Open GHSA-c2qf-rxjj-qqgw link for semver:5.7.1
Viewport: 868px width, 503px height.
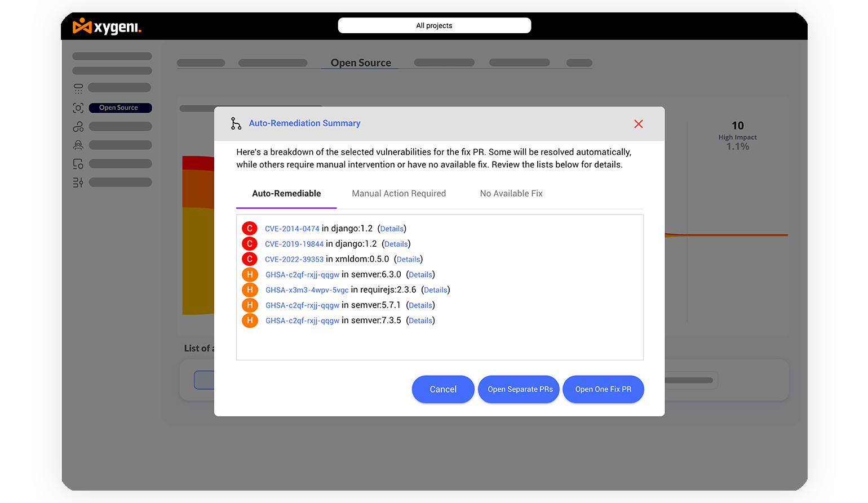[302, 305]
